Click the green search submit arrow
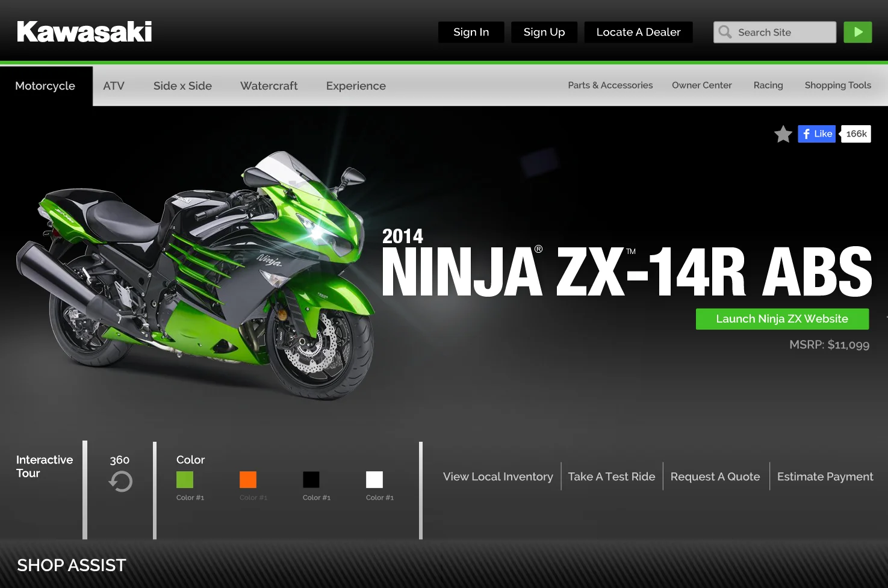 858,32
